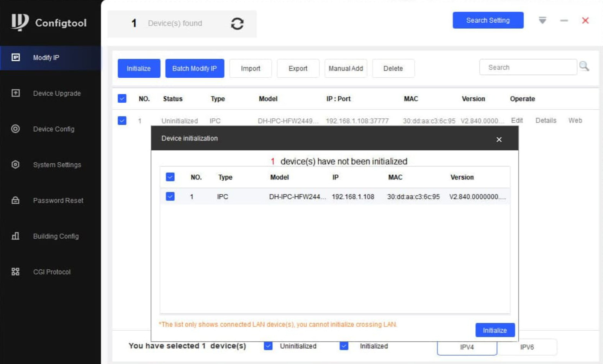Click the Edit link for device row
Screen dimensions: 603x364
[517, 120]
